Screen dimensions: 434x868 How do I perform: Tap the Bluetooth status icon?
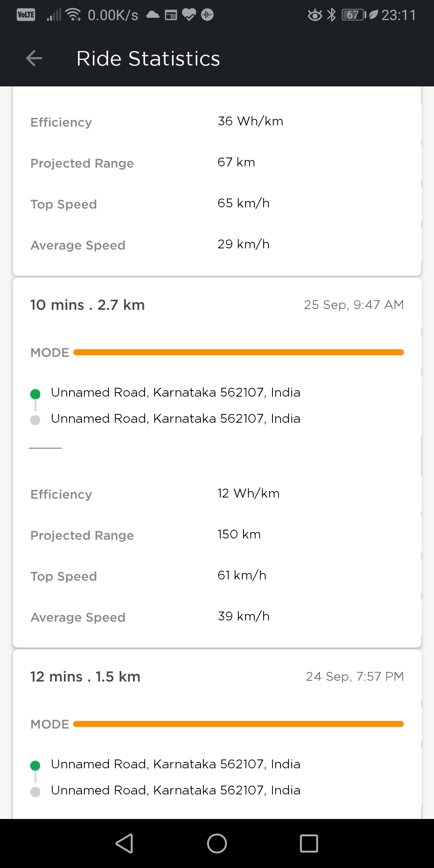pyautogui.click(x=331, y=15)
